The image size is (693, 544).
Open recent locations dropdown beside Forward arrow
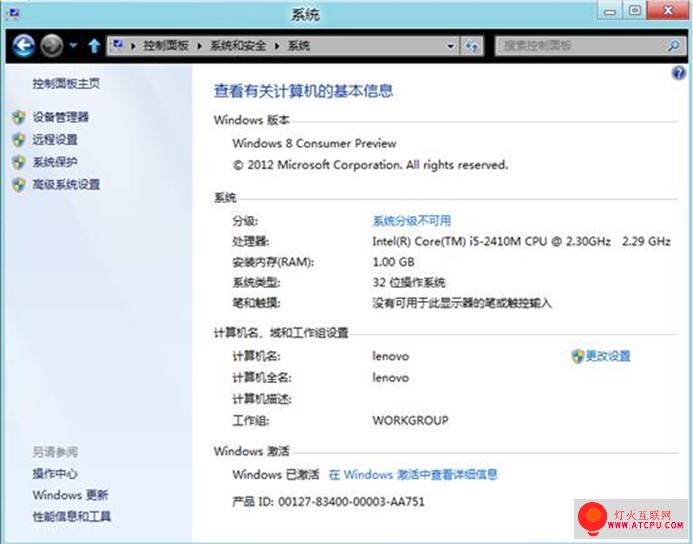[x=73, y=45]
